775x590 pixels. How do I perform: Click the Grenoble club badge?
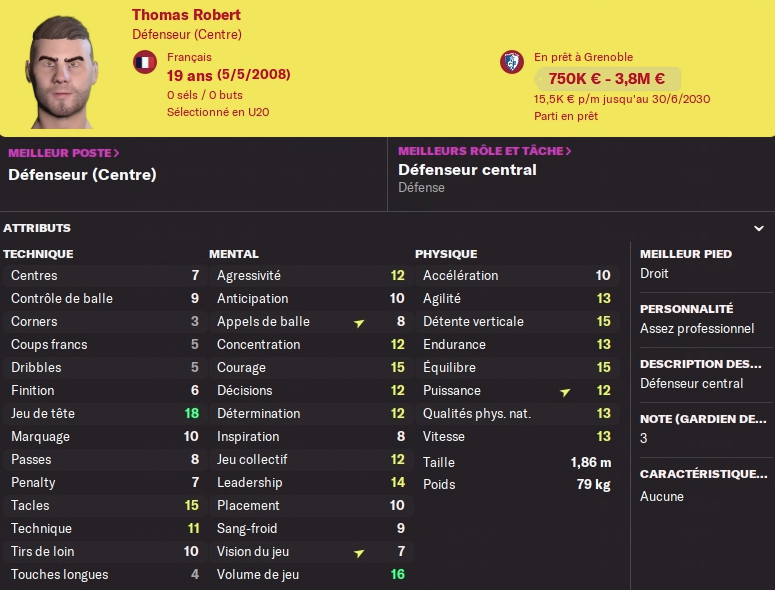(512, 62)
